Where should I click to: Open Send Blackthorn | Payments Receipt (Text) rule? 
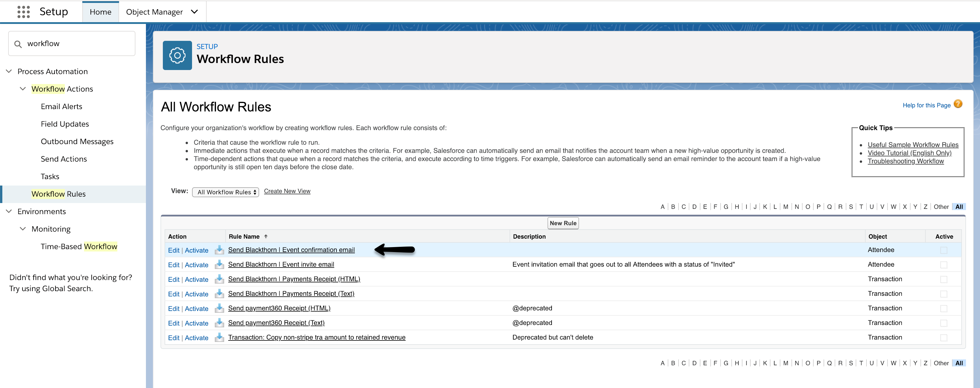point(291,294)
